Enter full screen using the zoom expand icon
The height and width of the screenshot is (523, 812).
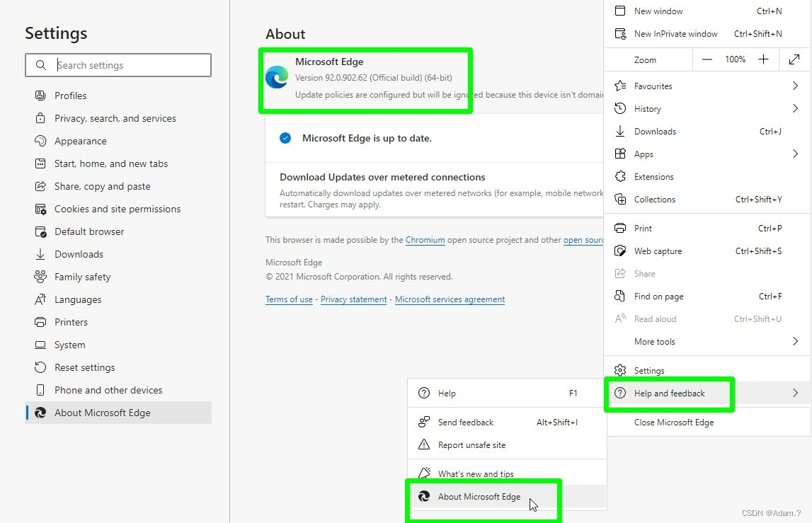(x=794, y=59)
